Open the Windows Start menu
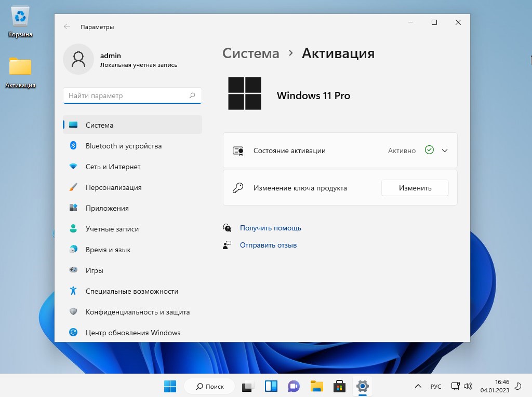 170,386
